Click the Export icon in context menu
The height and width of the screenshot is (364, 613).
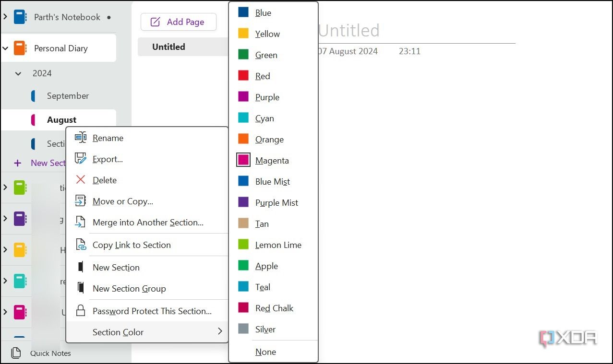[81, 159]
